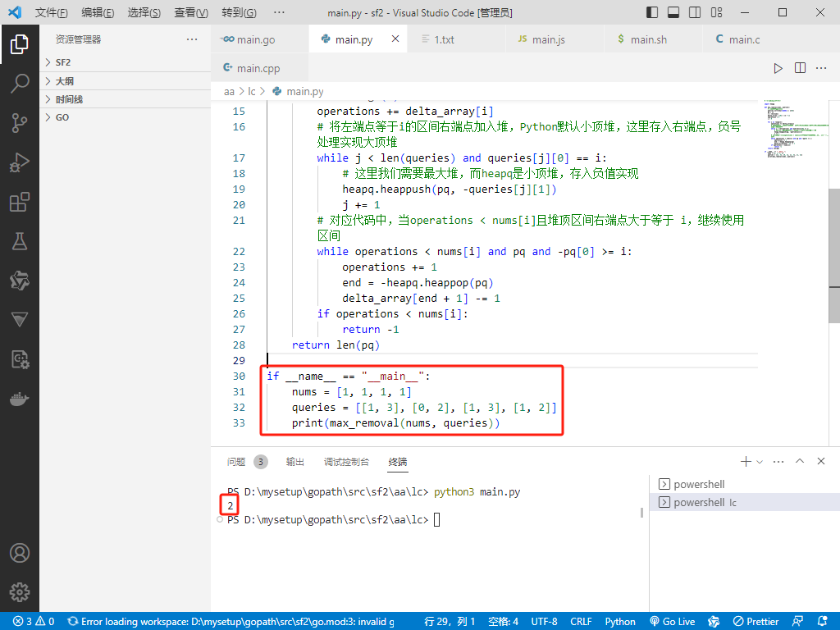This screenshot has height=630, width=840.
Task: Open the Testing flask view
Action: click(20, 241)
